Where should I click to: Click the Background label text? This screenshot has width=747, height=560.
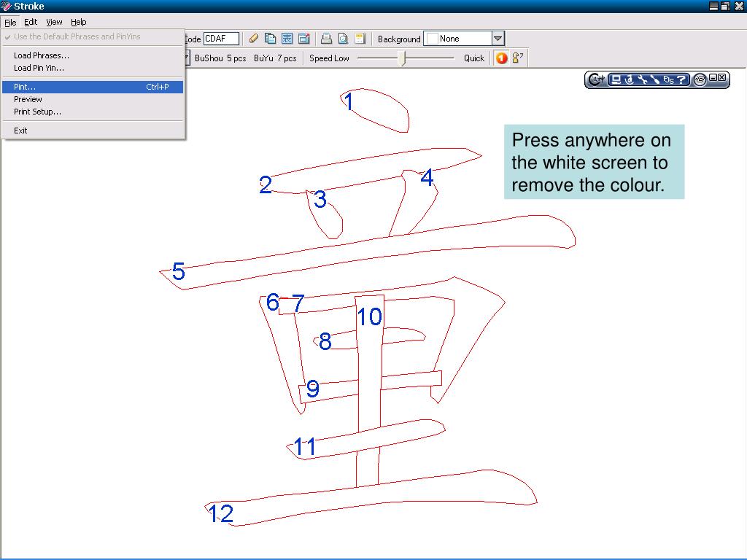click(x=399, y=39)
